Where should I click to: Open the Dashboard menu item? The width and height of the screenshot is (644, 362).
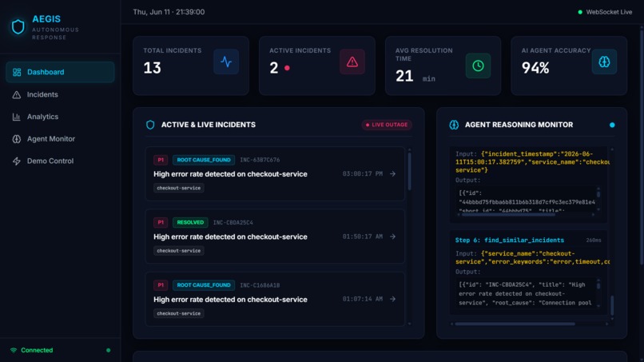pyautogui.click(x=60, y=72)
